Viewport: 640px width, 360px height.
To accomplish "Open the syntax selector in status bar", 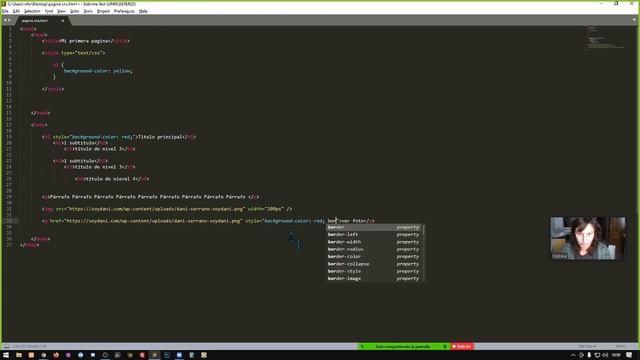I will pos(621,347).
